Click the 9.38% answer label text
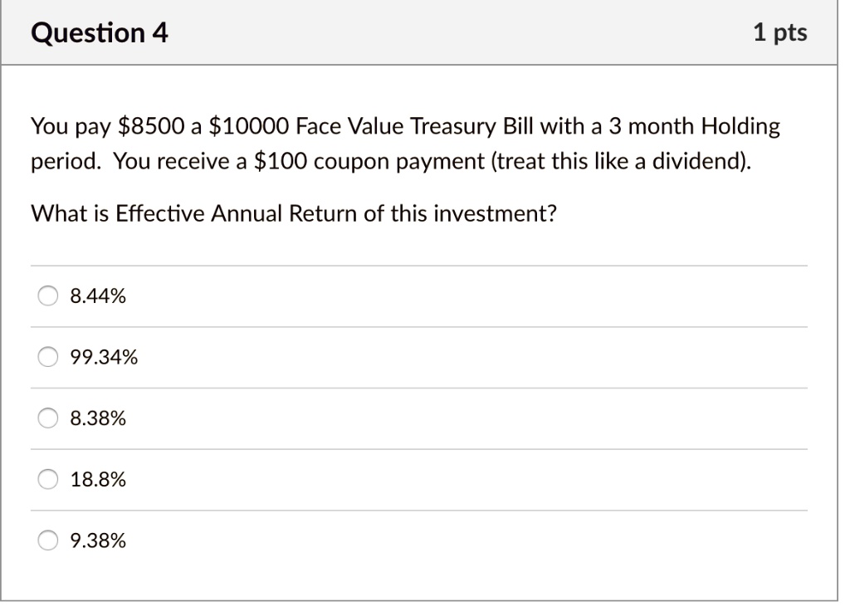The height and width of the screenshot is (616, 850). 98,540
